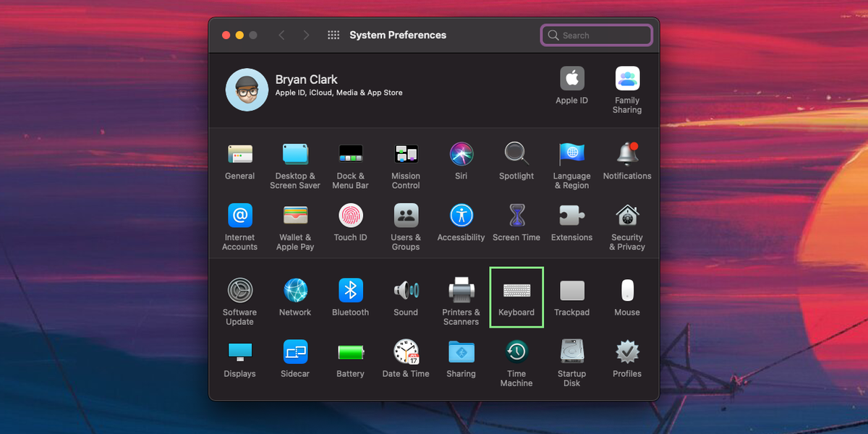Click the Search field
868x434 pixels.
[596, 35]
